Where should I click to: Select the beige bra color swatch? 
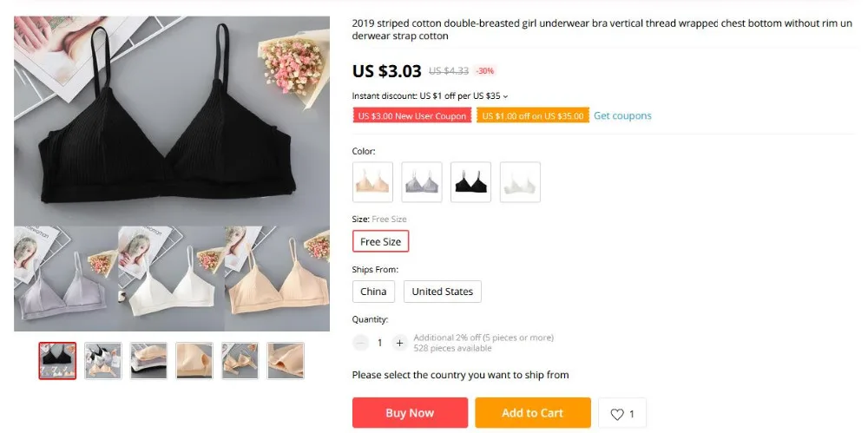(372, 182)
